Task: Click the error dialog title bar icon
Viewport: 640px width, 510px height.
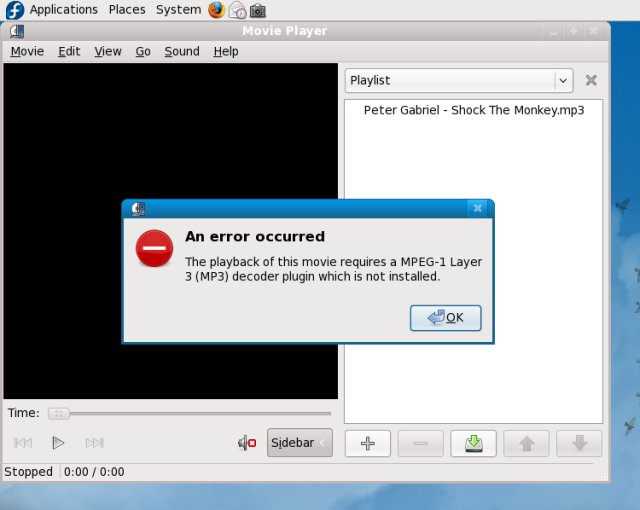Action: tap(138, 209)
